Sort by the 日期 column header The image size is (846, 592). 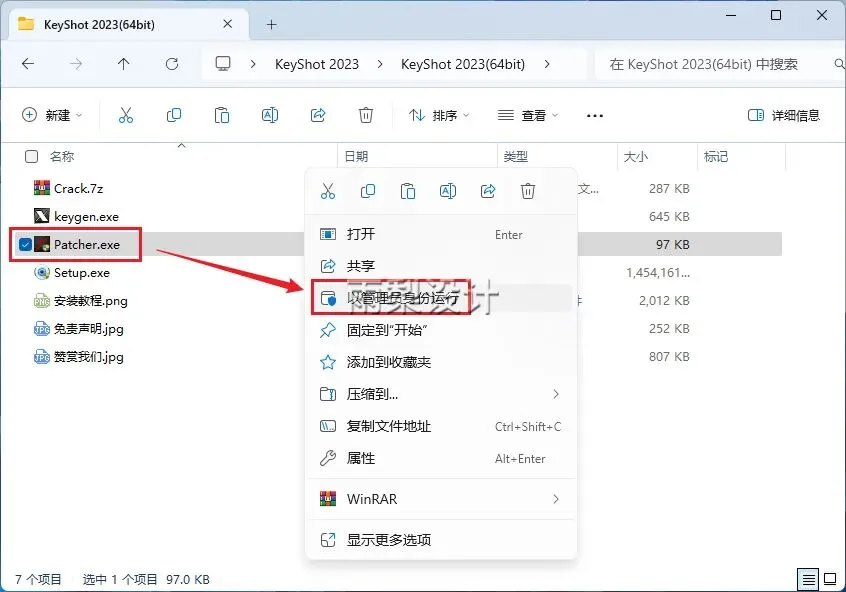coord(356,156)
